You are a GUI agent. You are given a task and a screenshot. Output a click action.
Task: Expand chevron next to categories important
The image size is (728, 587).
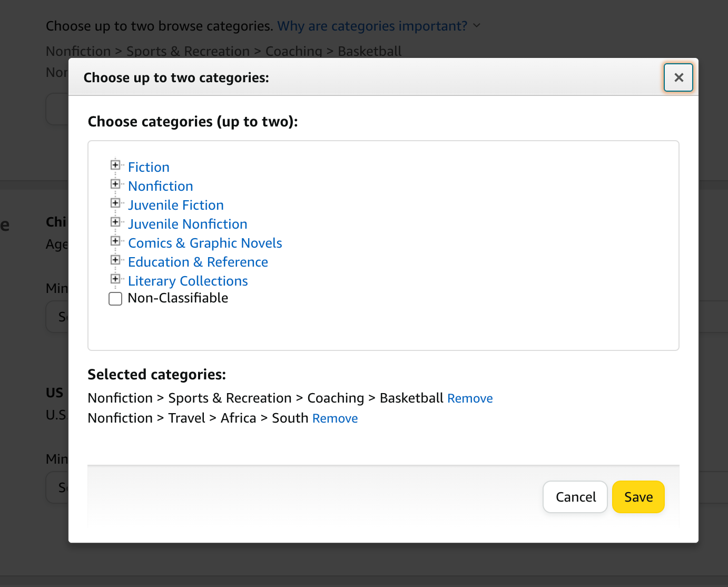(477, 25)
